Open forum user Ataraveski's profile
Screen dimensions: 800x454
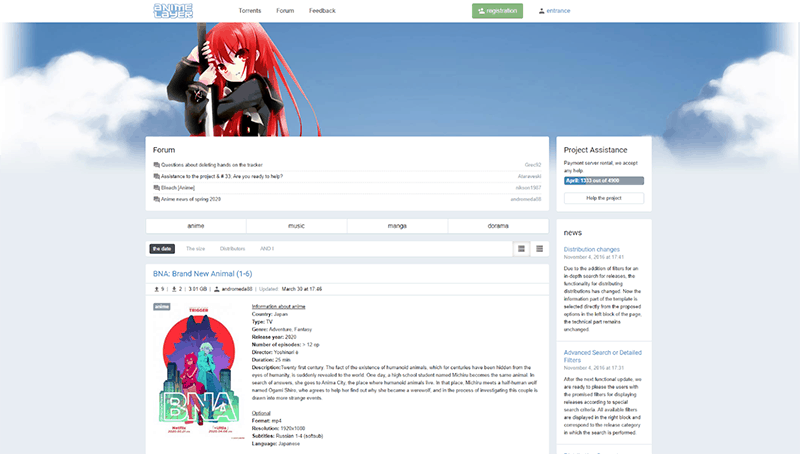click(529, 176)
